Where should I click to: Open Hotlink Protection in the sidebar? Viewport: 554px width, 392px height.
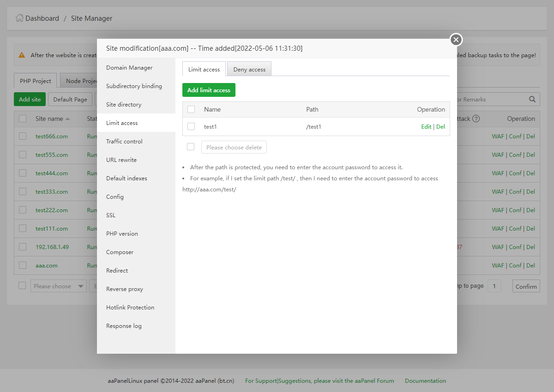point(130,308)
